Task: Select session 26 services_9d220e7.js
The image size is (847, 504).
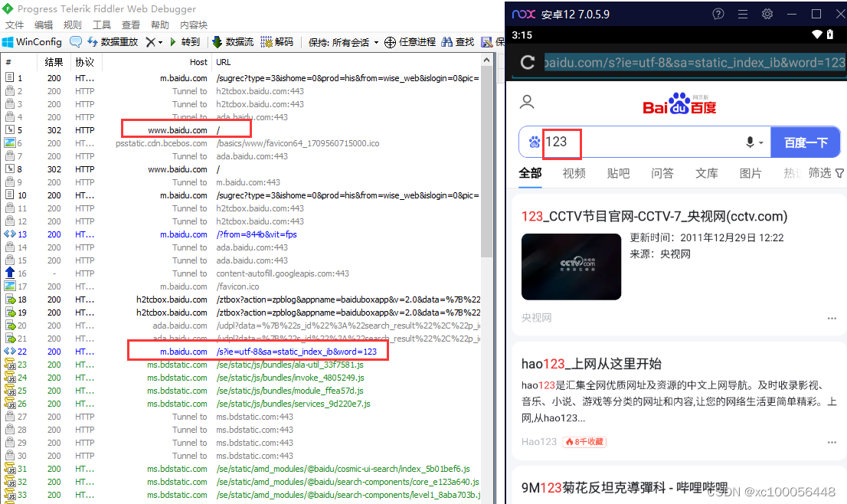Action: (x=241, y=404)
